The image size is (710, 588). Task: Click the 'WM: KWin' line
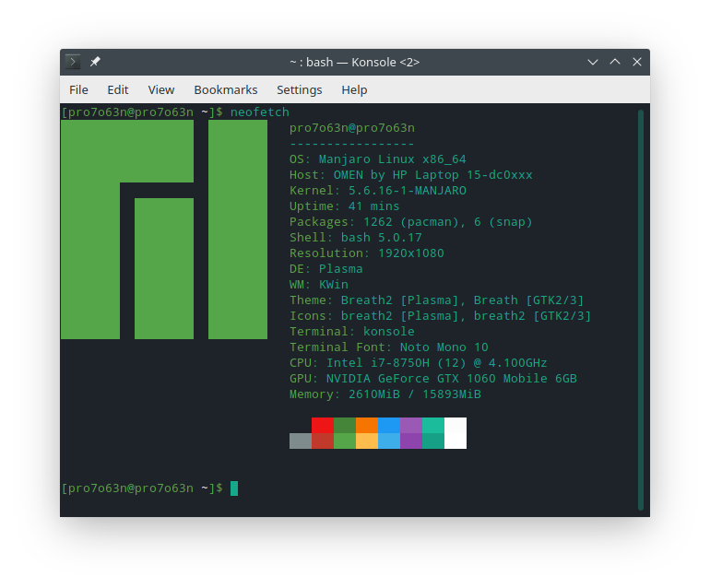319,285
